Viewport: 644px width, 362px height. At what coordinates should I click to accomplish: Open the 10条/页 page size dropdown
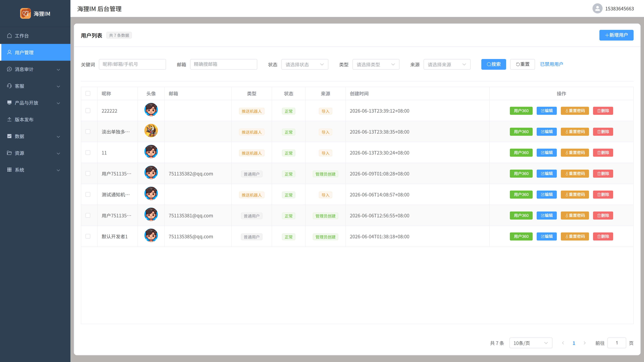point(531,343)
